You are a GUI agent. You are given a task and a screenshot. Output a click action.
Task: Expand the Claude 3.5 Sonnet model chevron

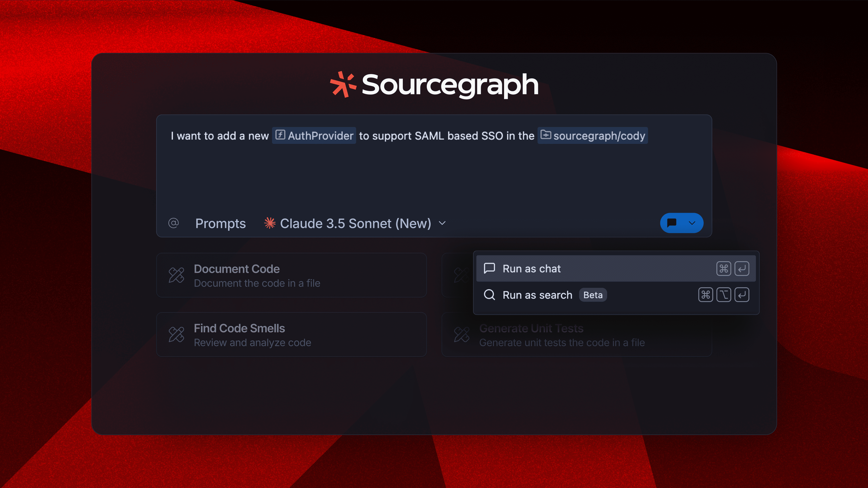(442, 223)
